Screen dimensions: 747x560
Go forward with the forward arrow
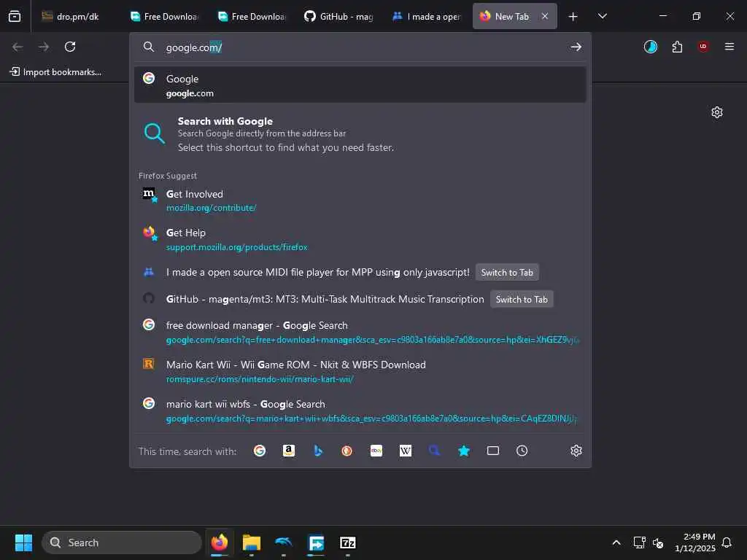[x=44, y=47]
